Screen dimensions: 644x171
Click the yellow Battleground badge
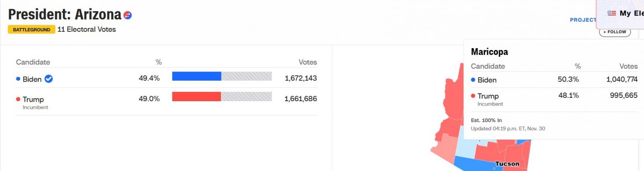coord(31,30)
